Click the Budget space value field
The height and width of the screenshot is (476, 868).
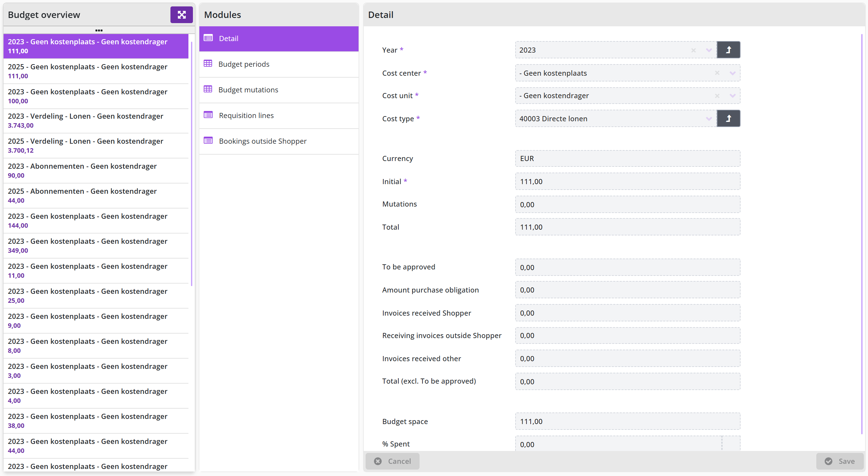point(628,421)
